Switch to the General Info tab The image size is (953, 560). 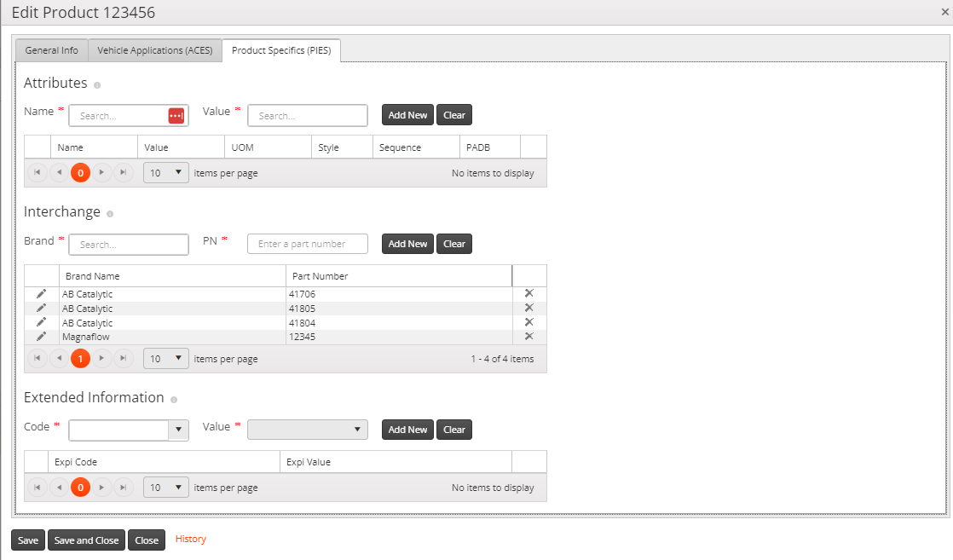[x=52, y=50]
